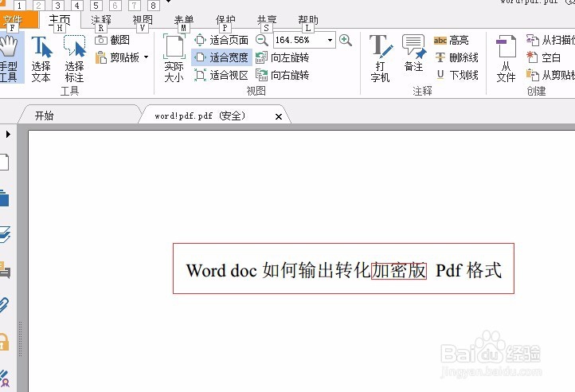Click quick access toolbar button 4
Viewport: 575px width, 392px height.
(x=76, y=5)
